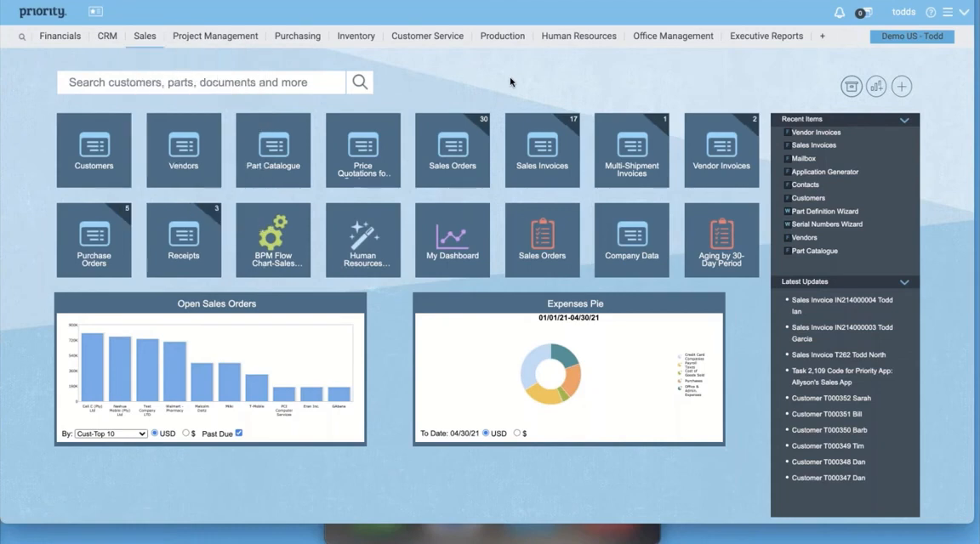
Task: Open the Executive Reports menu
Action: [766, 37]
